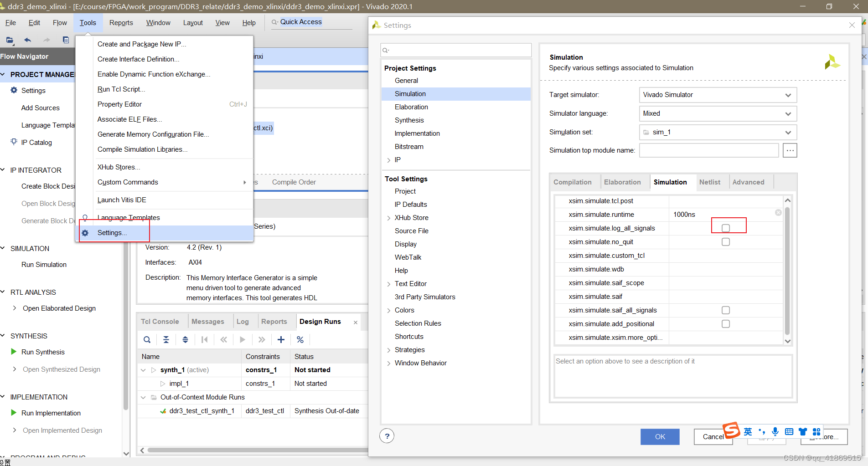Click the browse ellipsis button for top module

[790, 150]
